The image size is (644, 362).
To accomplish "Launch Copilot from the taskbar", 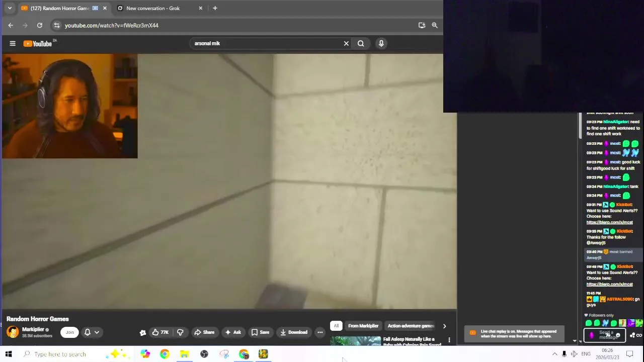I will (x=145, y=354).
